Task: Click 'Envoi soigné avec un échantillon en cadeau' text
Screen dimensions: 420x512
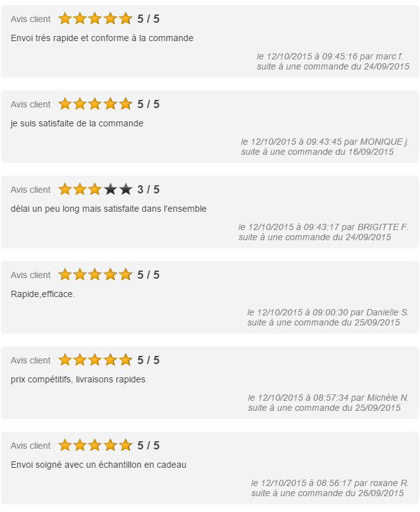Action: coord(99,465)
